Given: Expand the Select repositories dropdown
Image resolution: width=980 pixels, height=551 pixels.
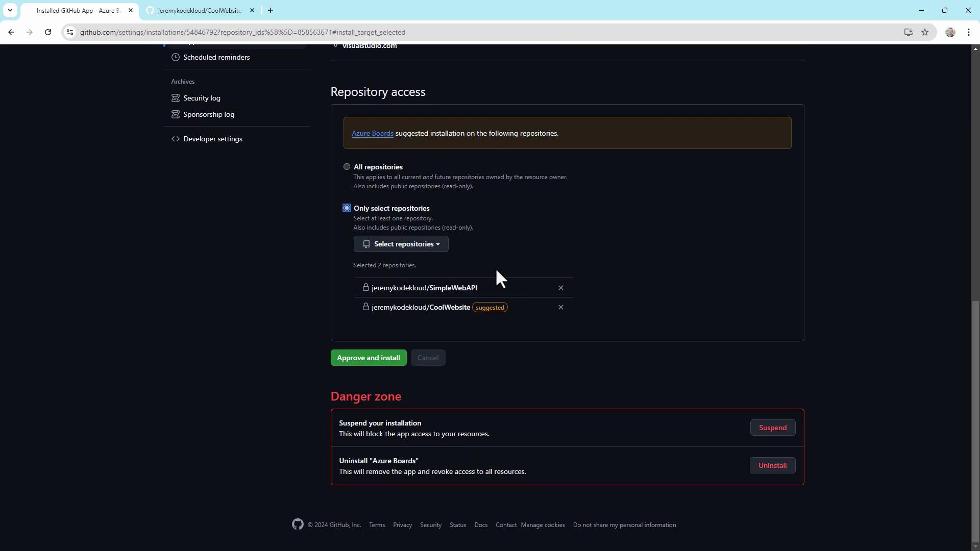Looking at the screenshot, I should point(401,244).
